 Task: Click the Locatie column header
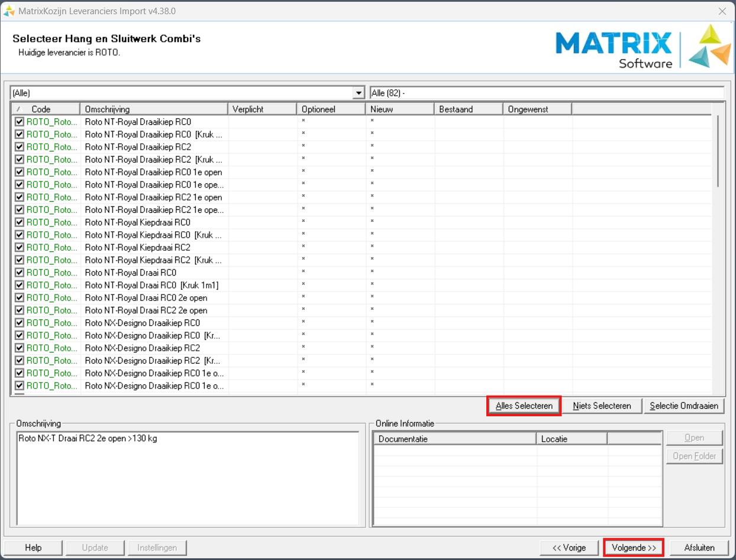572,439
